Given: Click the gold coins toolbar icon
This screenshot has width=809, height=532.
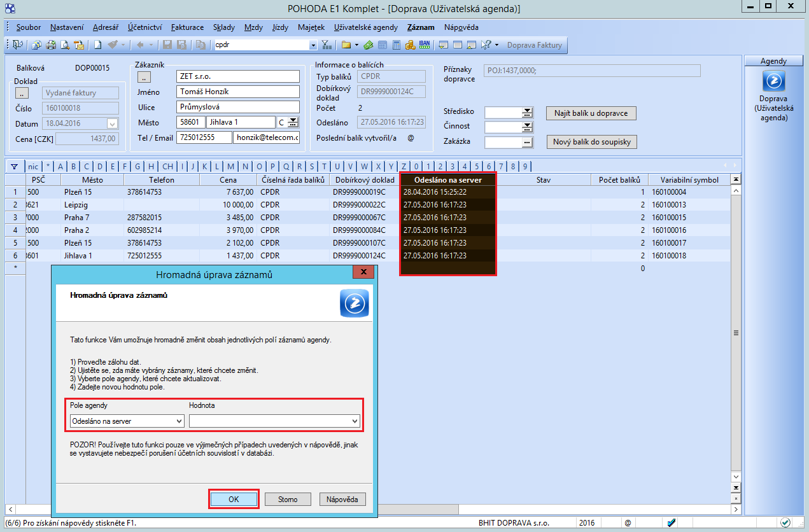Looking at the screenshot, I should pyautogui.click(x=410, y=45).
